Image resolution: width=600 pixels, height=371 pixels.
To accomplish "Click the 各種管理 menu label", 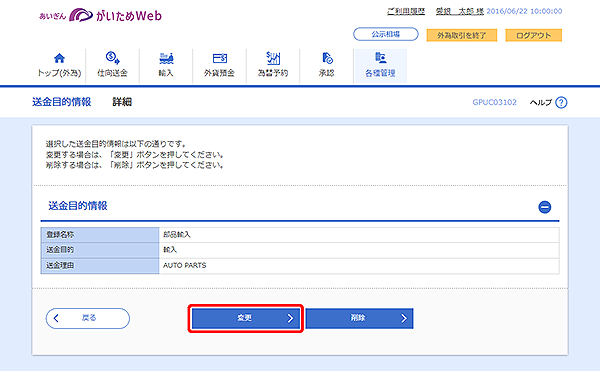I will [x=380, y=73].
